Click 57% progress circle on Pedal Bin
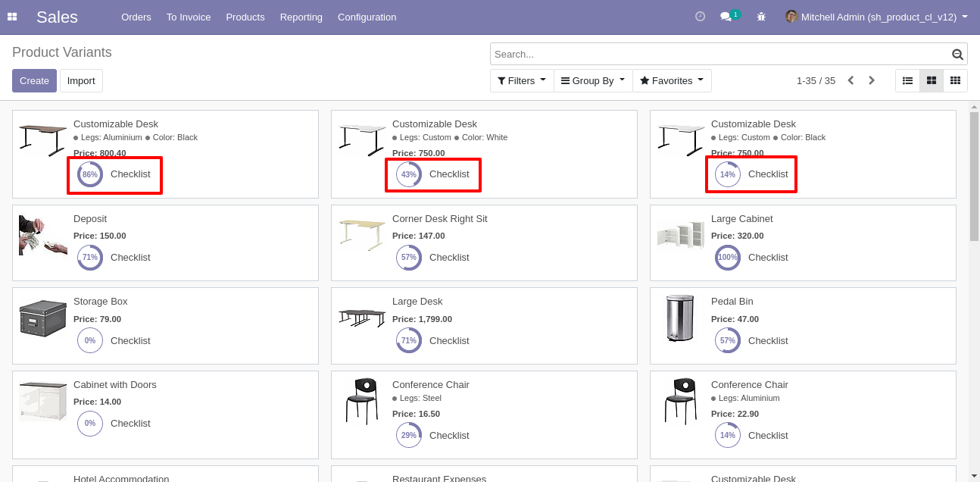 pos(728,341)
